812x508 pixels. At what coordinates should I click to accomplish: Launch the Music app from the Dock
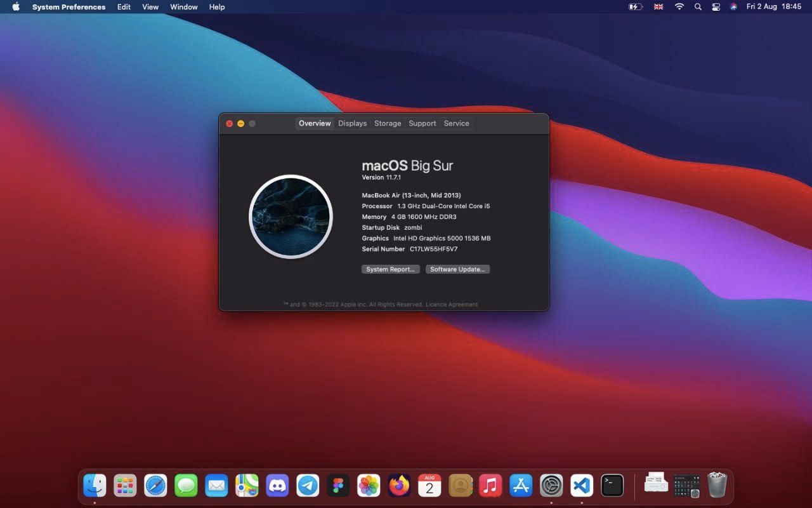[490, 486]
